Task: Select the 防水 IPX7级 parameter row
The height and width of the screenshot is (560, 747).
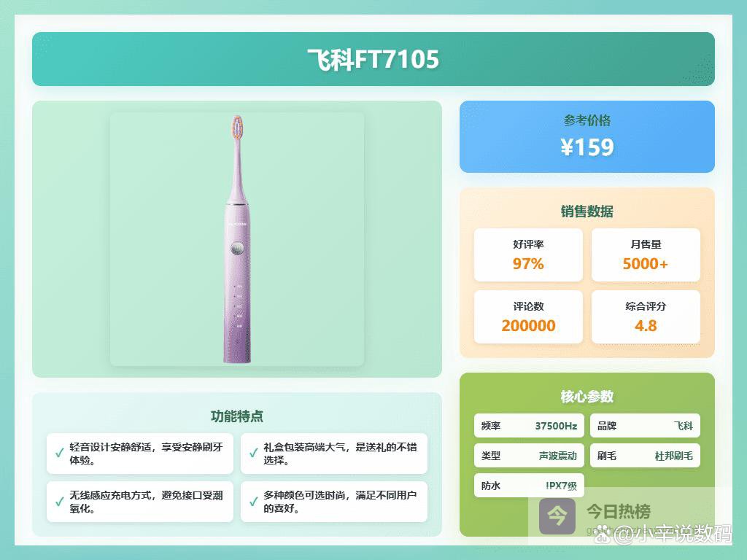Action: coord(528,486)
